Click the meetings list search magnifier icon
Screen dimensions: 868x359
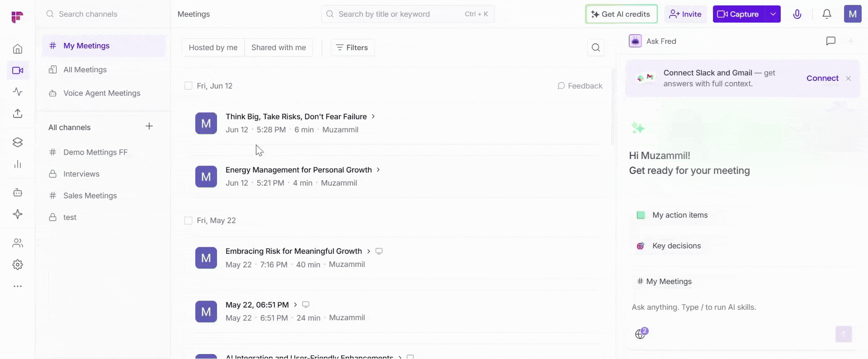(596, 47)
